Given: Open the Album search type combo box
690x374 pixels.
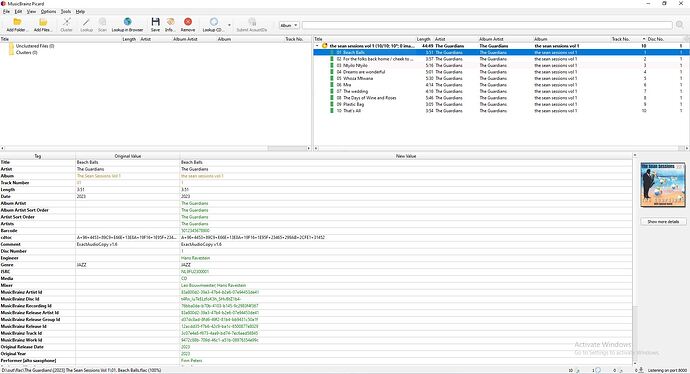Looking at the screenshot, I should (x=289, y=26).
